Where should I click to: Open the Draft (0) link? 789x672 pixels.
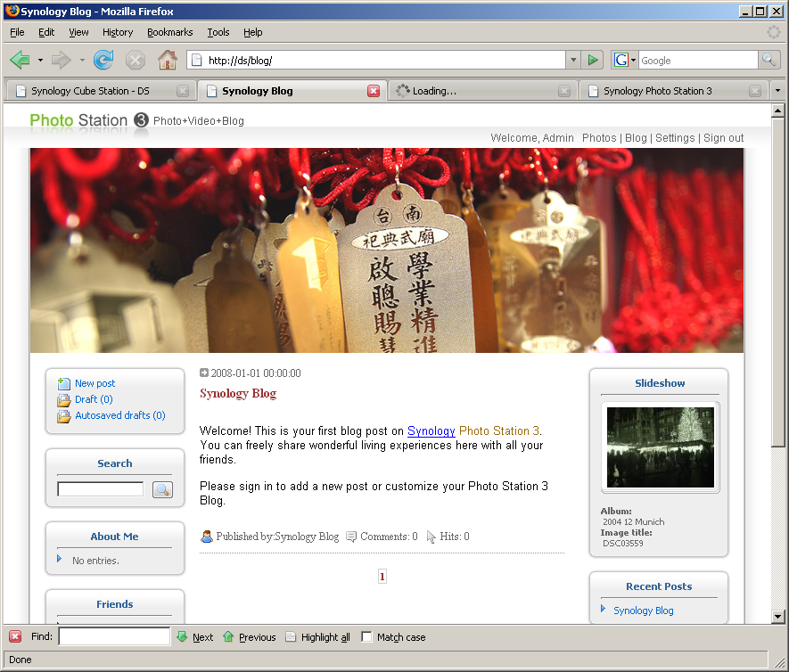point(95,399)
